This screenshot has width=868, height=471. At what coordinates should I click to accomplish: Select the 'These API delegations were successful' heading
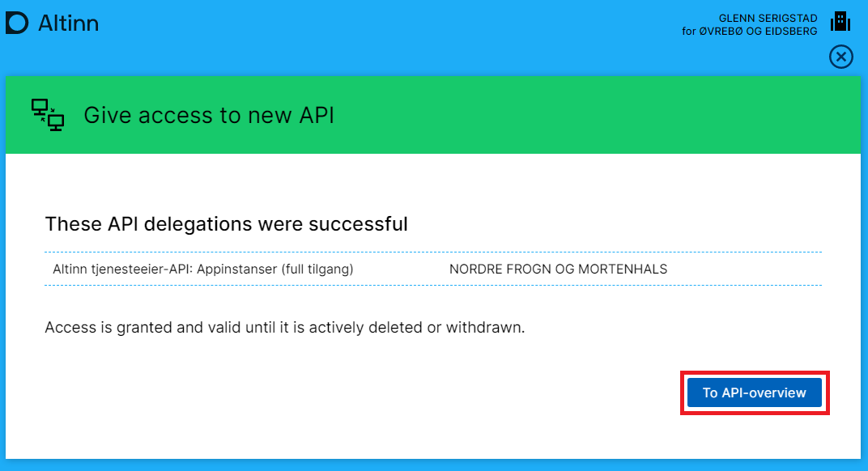(x=226, y=223)
